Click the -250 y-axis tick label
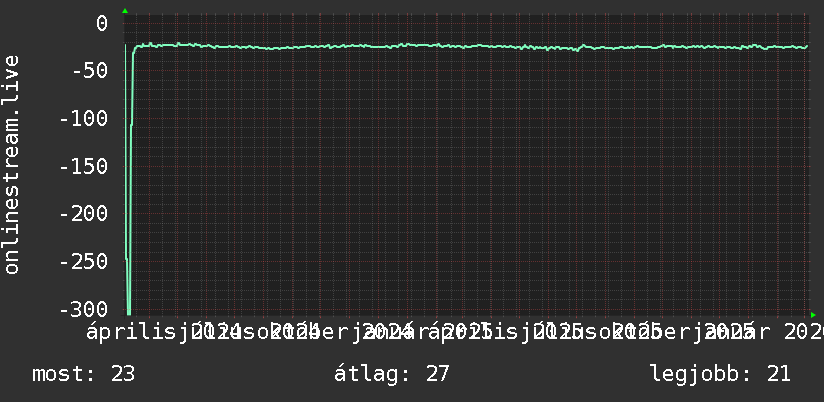The height and width of the screenshot is (402, 824). [x=84, y=262]
